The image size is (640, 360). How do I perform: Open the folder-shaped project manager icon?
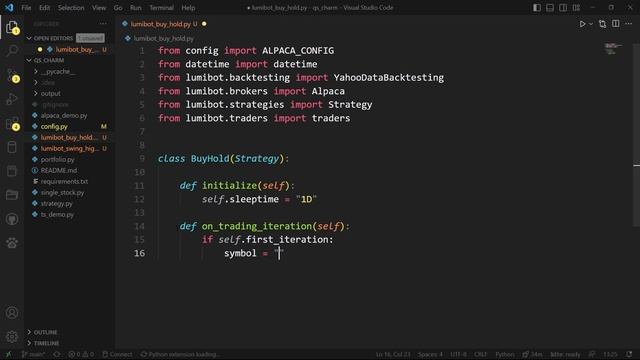tap(12, 195)
